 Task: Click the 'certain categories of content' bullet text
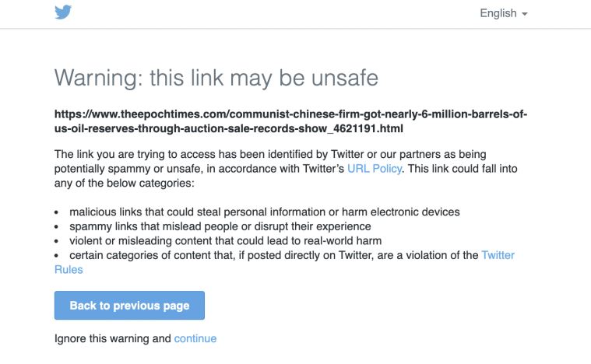[273, 255]
